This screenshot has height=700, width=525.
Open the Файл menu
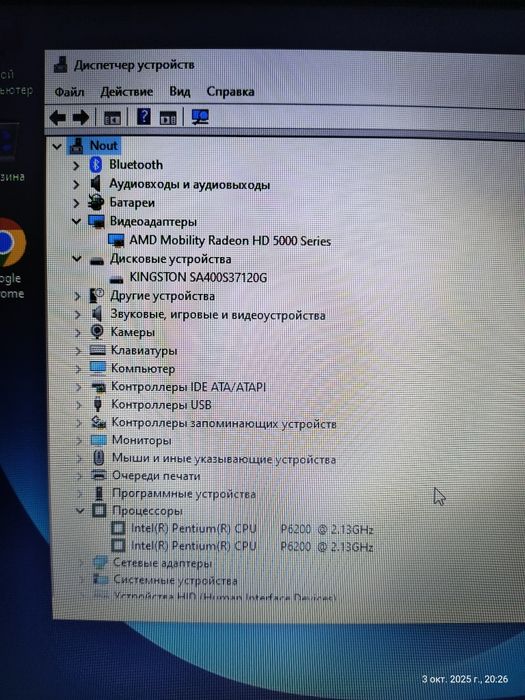coord(69,92)
